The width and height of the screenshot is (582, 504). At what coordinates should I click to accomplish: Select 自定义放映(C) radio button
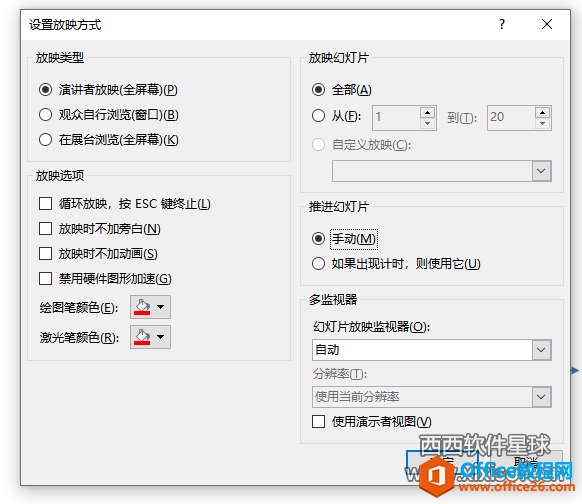[318, 145]
